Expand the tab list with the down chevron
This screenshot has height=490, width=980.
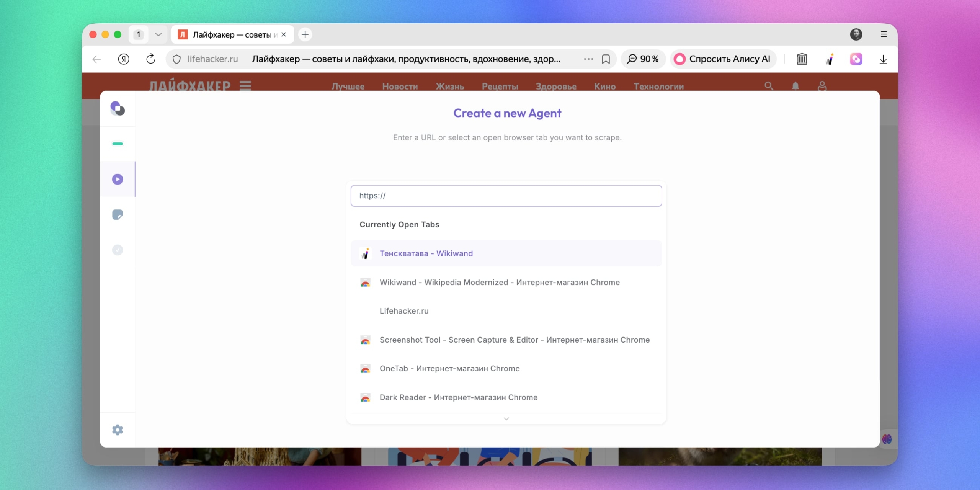(506, 419)
